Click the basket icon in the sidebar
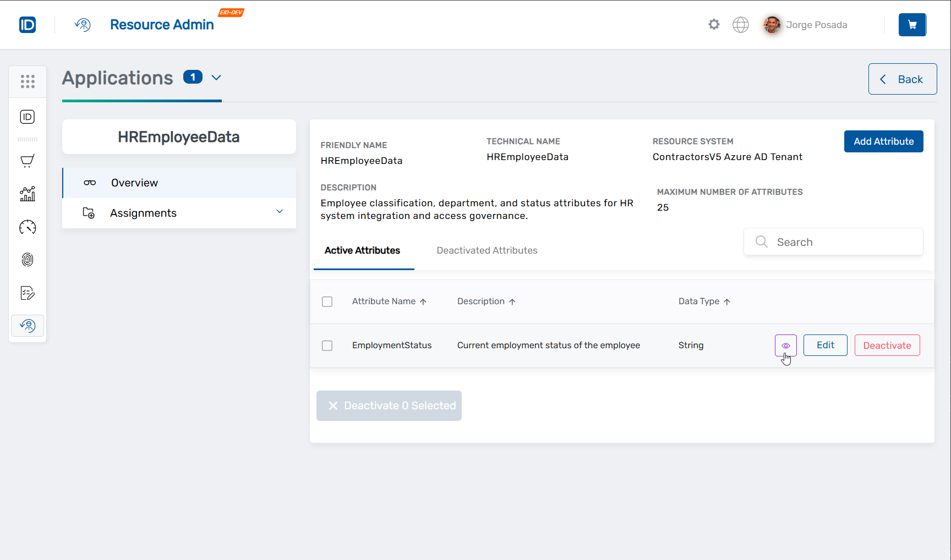Screen dimensions: 951x560 coord(28,161)
